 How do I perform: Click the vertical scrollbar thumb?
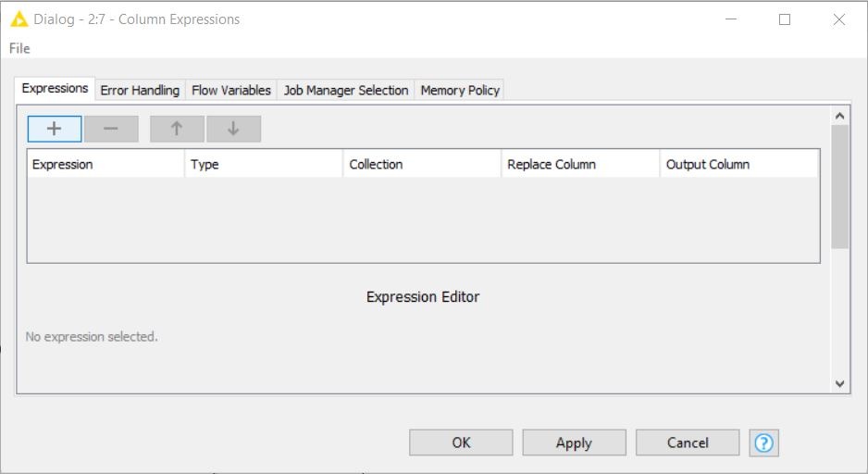pos(839,185)
